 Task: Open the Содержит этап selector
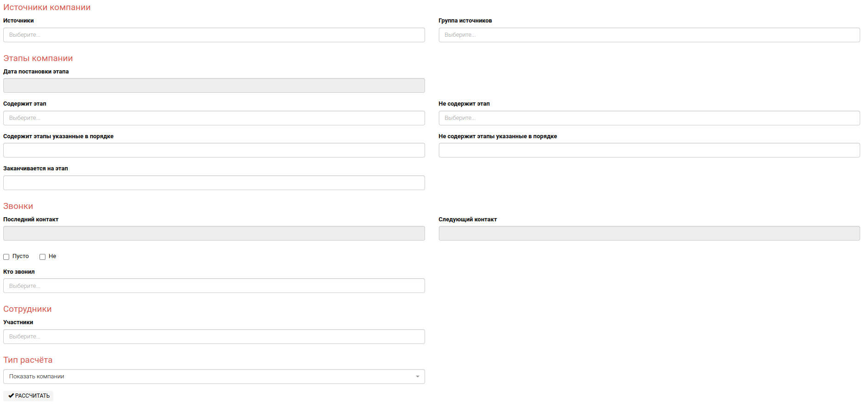click(214, 118)
